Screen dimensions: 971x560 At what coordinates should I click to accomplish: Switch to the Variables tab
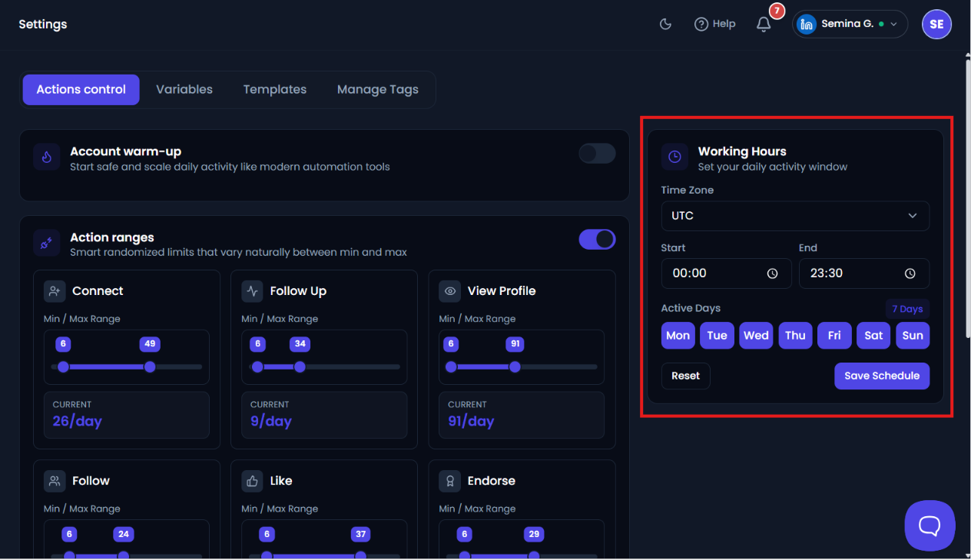pos(184,89)
